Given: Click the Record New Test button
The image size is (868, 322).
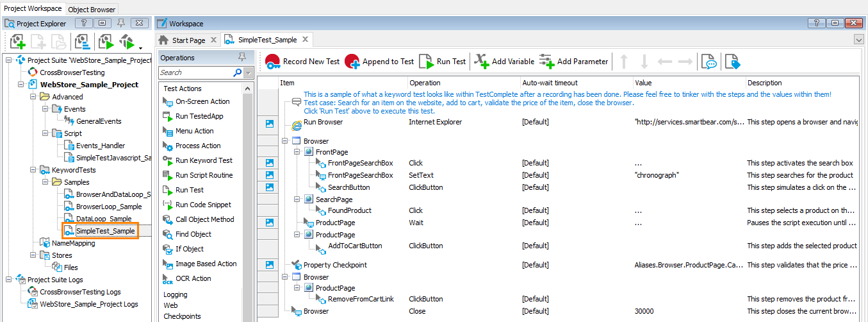Looking at the screenshot, I should coord(302,62).
